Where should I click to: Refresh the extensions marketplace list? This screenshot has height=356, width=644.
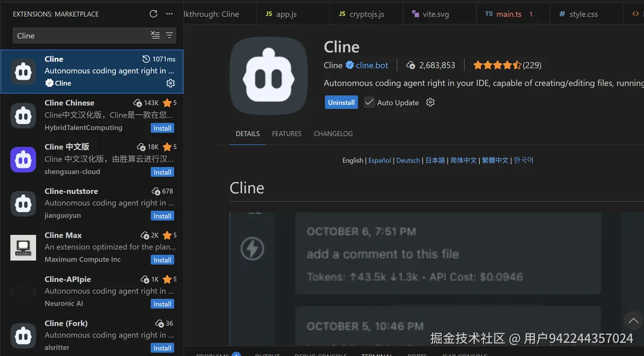153,14
